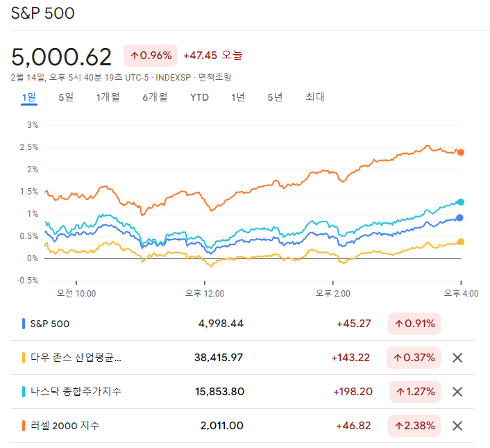
Task: Click the S&P 500 page title
Action: click(43, 13)
